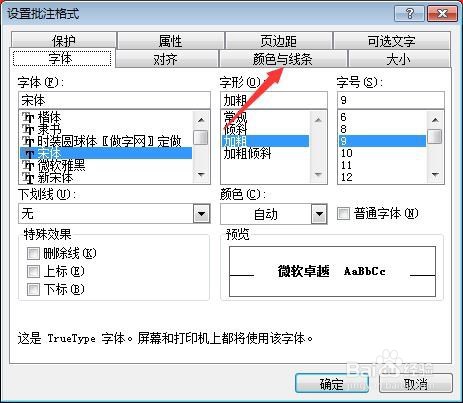Click the 字号 size input field
Screen dimensions: 463x403
click(x=391, y=100)
